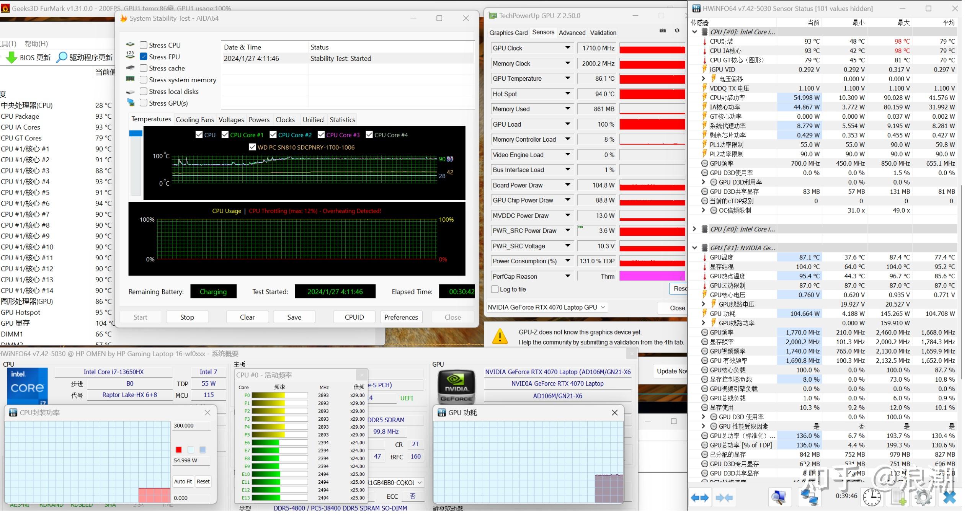Viewport: 980px width, 519px height.
Task: Click GPU-Z refresh icon
Action: click(x=677, y=31)
